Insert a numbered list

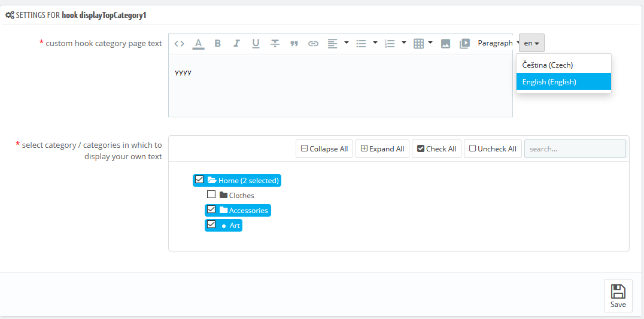(390, 44)
